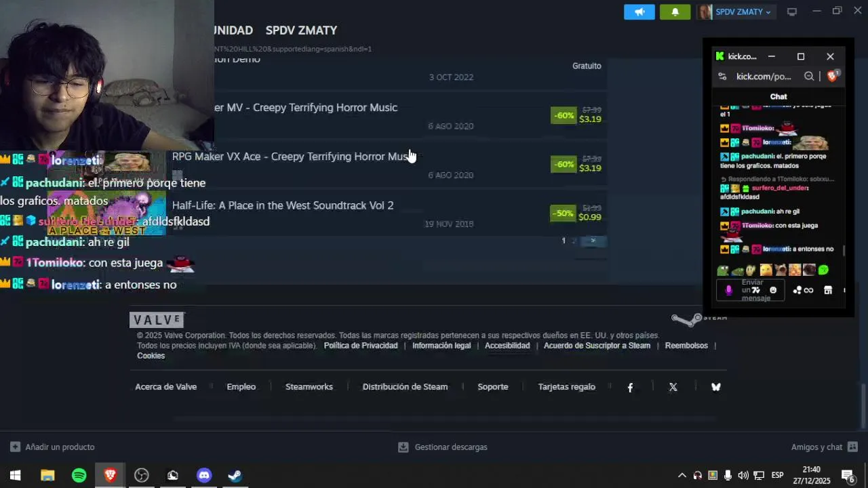The height and width of the screenshot is (488, 868).
Task: Open Steam's Bluesky page icon
Action: (715, 387)
